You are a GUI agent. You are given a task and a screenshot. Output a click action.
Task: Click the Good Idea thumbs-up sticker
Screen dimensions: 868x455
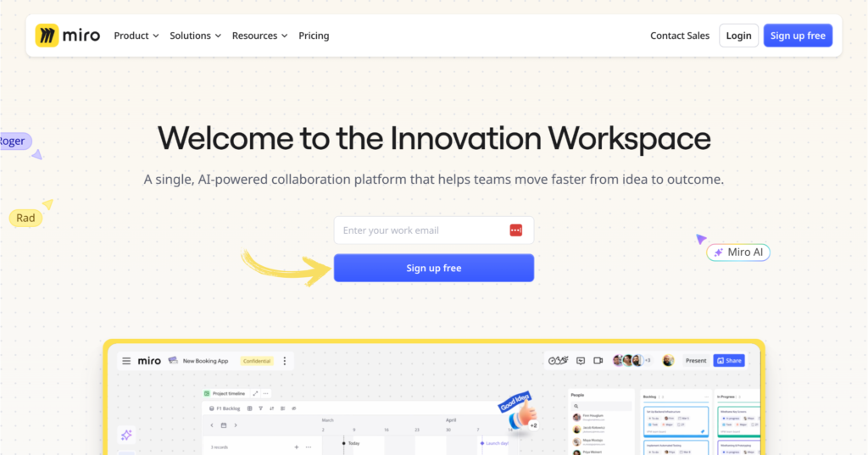pos(520,411)
